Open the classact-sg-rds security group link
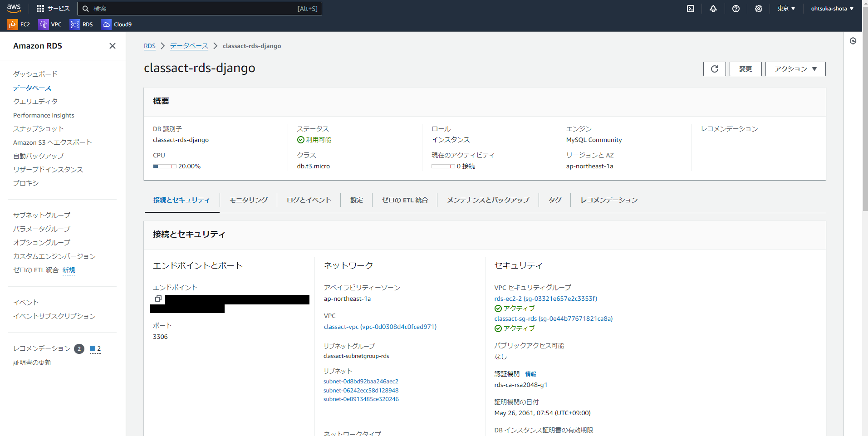This screenshot has width=868, height=436. pos(554,318)
